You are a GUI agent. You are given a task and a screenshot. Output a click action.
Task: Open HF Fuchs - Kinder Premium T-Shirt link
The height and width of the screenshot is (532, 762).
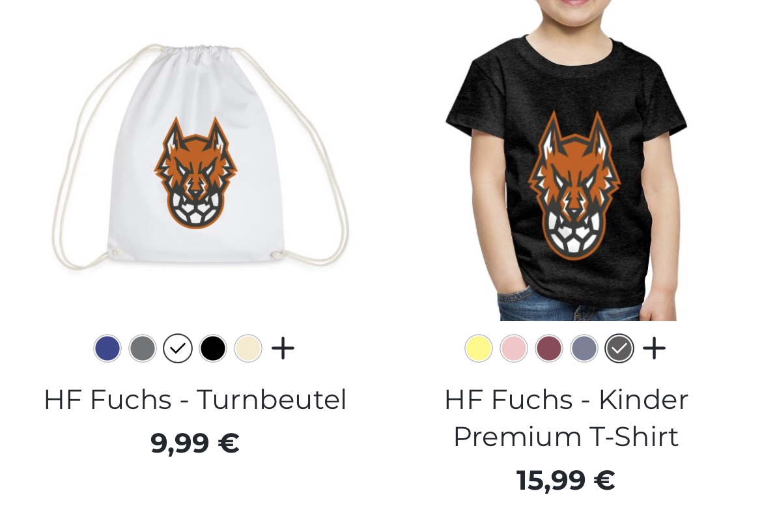(566, 418)
